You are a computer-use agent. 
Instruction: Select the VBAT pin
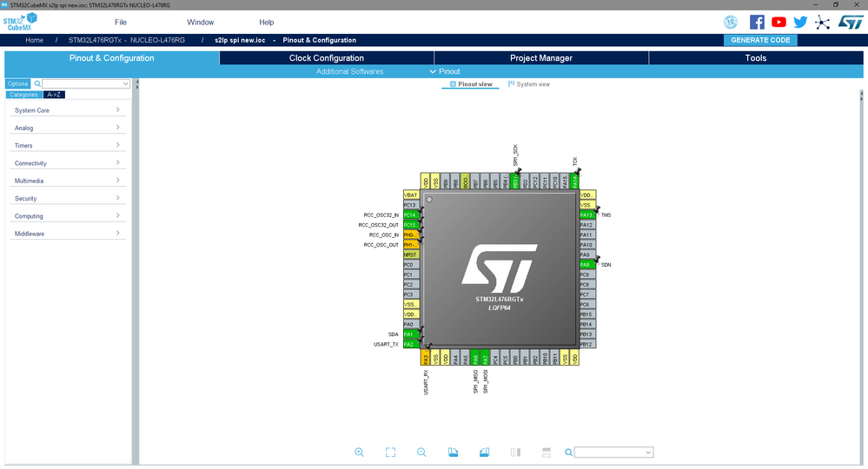point(411,195)
